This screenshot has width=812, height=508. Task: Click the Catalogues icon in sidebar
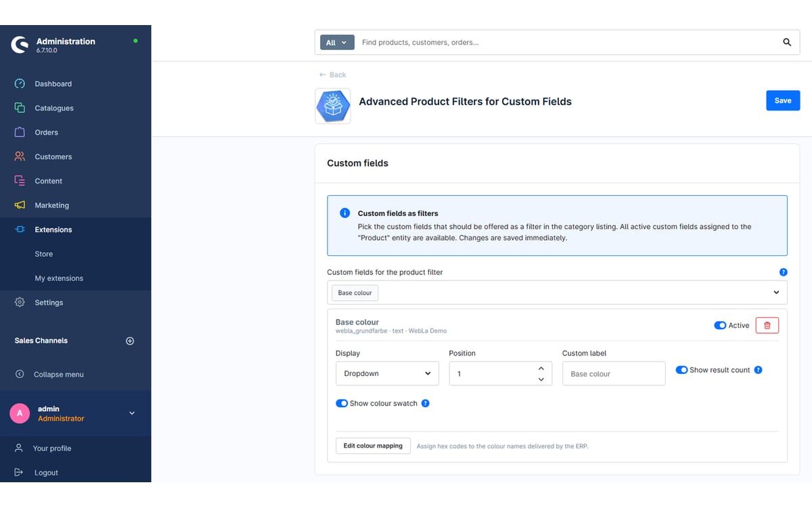coord(20,108)
